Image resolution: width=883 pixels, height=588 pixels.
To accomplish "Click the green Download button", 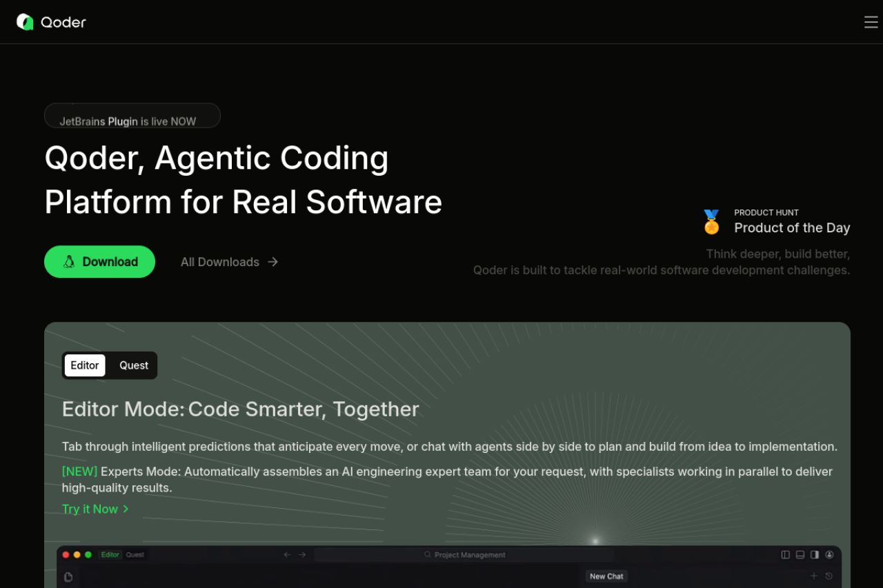I will point(99,262).
